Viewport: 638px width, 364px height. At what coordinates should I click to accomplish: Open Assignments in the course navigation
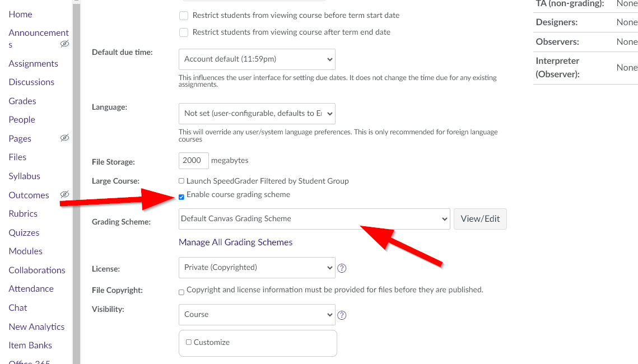(33, 64)
